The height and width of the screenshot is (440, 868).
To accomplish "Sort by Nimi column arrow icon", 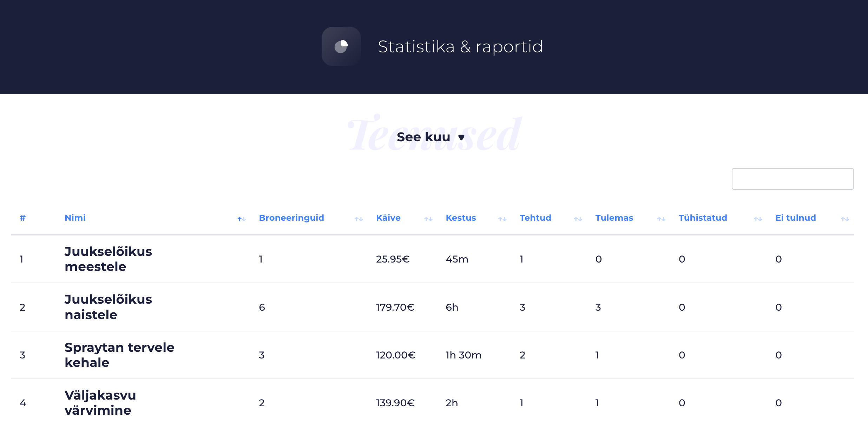I will pyautogui.click(x=241, y=219).
